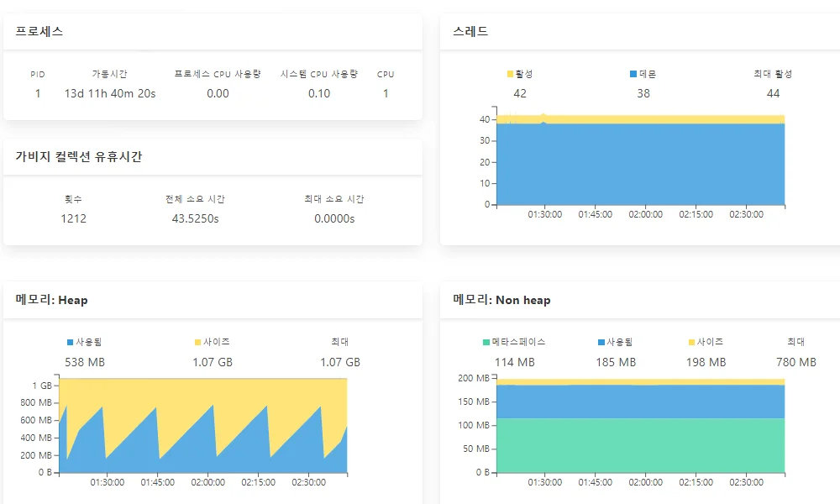Click the active thread count 42
This screenshot has height=504, width=840.
520,93
